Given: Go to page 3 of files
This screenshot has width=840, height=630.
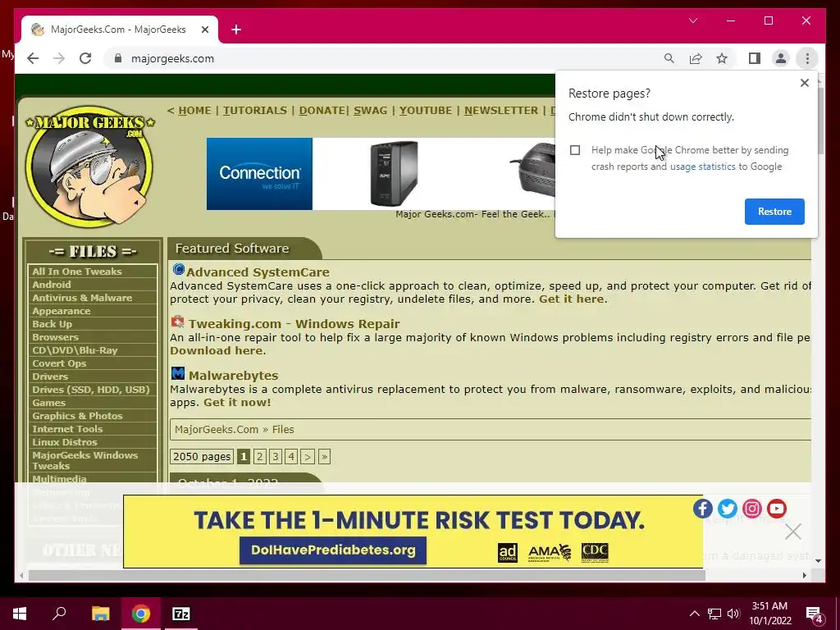Looking at the screenshot, I should (276, 456).
